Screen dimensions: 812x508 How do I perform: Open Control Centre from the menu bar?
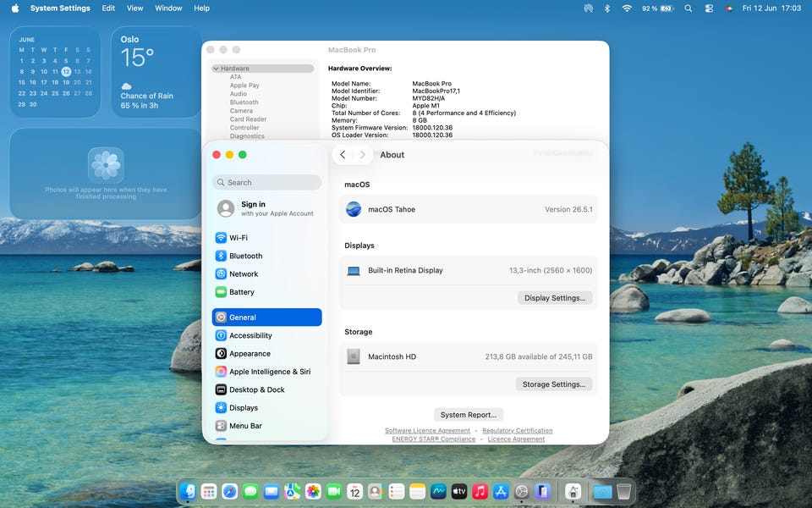tap(709, 8)
